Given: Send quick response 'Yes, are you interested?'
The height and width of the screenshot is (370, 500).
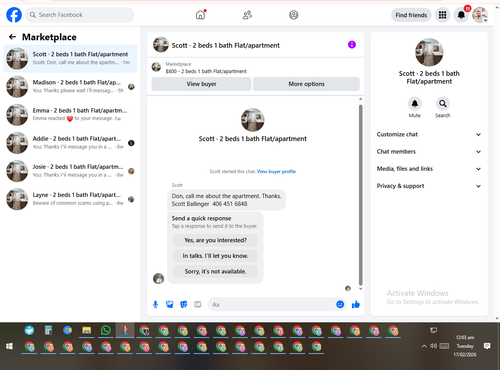Looking at the screenshot, I should coord(215,240).
